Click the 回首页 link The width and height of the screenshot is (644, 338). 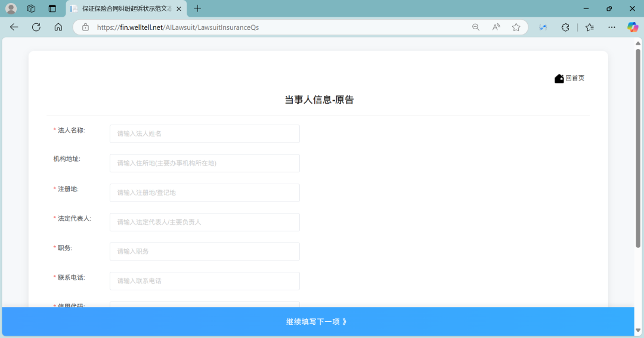pyautogui.click(x=575, y=78)
